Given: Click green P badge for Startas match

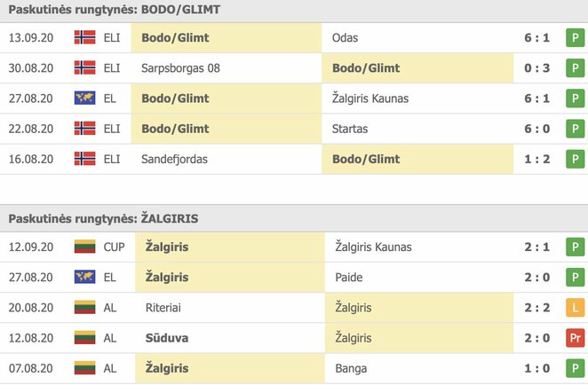Looking at the screenshot, I should (573, 129).
